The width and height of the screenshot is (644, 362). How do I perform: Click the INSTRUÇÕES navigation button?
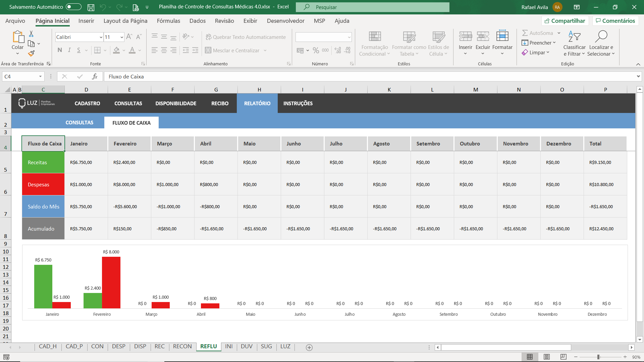(298, 103)
